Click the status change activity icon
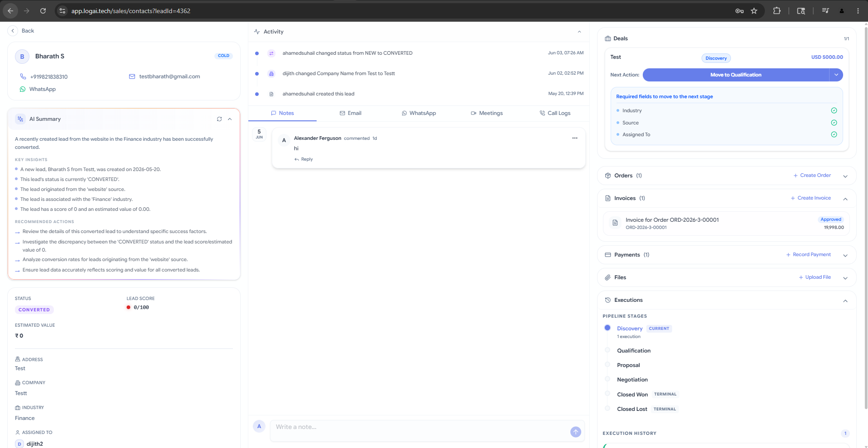The width and height of the screenshot is (868, 448). point(271,53)
